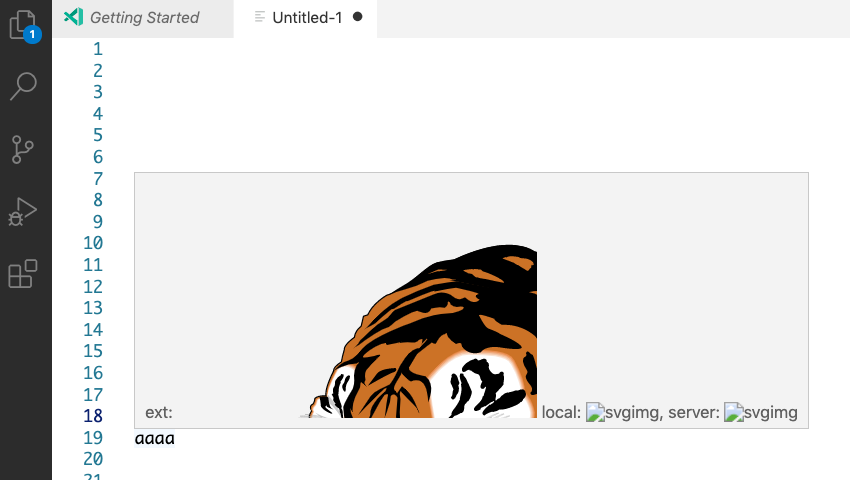The height and width of the screenshot is (480, 850).
Task: Click the text file icon on Untitled-1 tab
Action: coord(260,17)
